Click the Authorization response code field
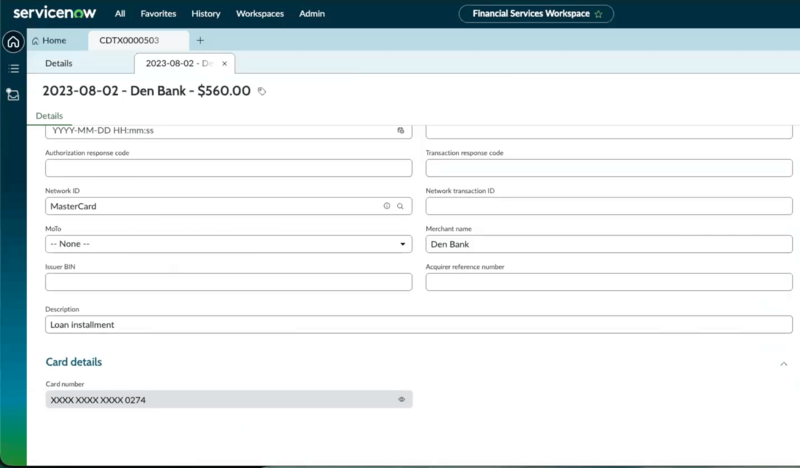800x468 pixels. tap(229, 168)
